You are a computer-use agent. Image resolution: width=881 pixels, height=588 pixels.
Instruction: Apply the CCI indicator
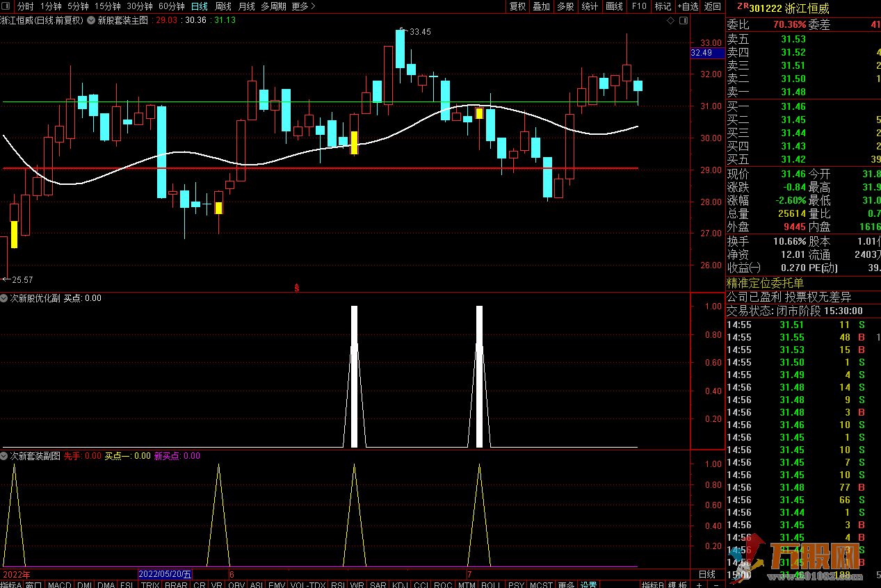(421, 585)
